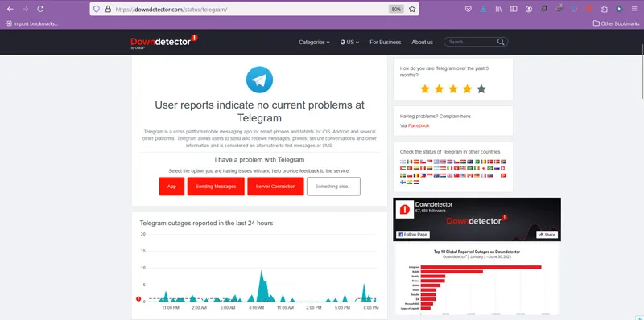Viewport: 644px width, 320px height.
Task: Click the browser vertical scrollbar
Action: point(642,72)
